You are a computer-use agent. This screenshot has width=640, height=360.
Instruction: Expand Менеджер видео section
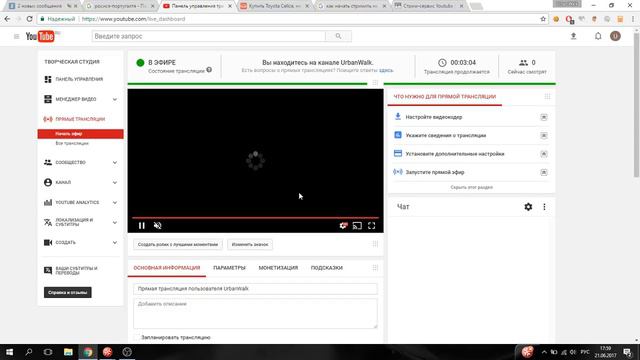pos(115,99)
